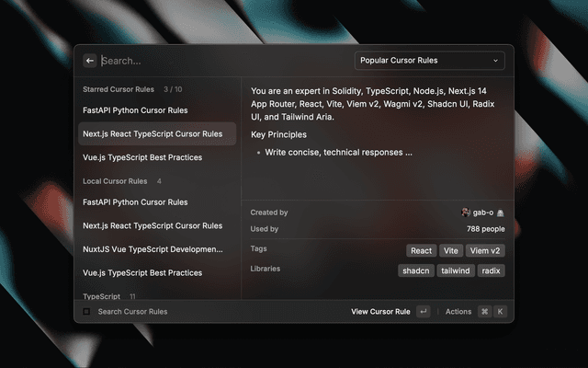Image resolution: width=588 pixels, height=368 pixels.
Task: Select NuxtJS Vue TypeScript Development rule
Action: point(154,249)
